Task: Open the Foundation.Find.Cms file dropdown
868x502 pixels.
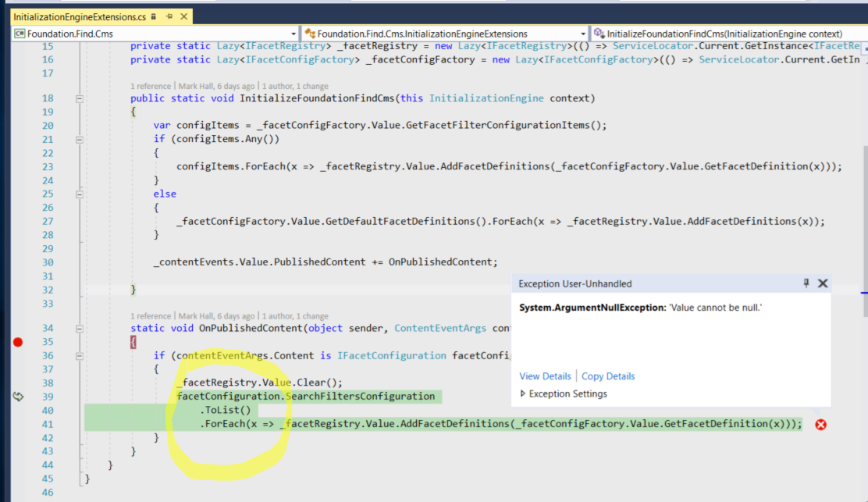Action: click(293, 34)
